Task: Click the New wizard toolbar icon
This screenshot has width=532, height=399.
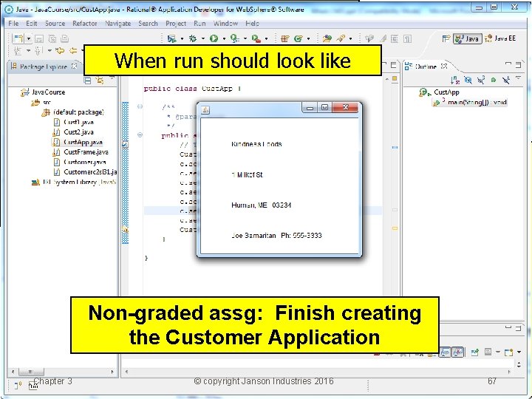Action: (x=18, y=38)
